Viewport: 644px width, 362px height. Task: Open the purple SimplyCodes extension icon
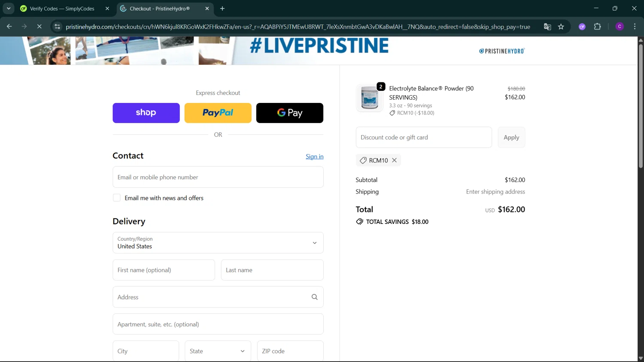click(x=582, y=27)
